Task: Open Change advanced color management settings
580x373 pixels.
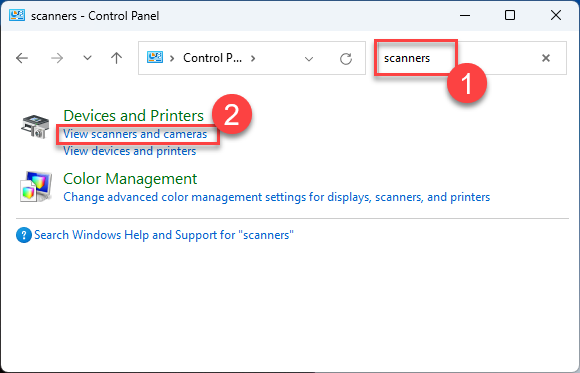Action: coord(277,197)
